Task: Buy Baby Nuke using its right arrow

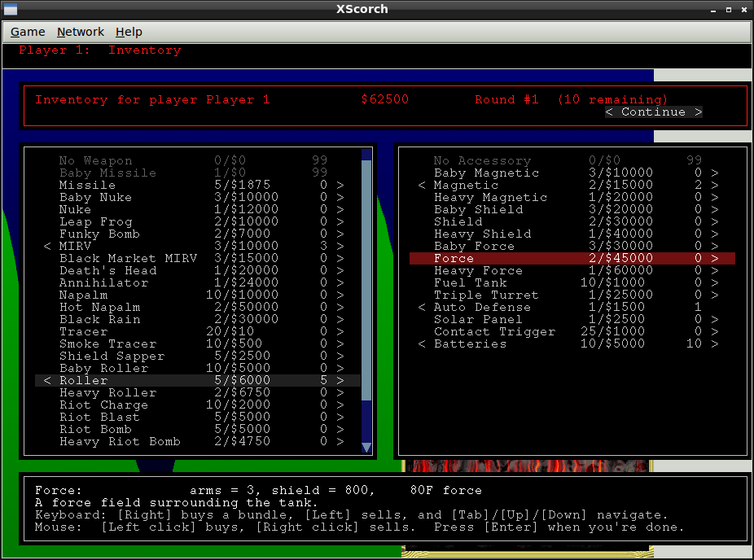Action: point(340,197)
